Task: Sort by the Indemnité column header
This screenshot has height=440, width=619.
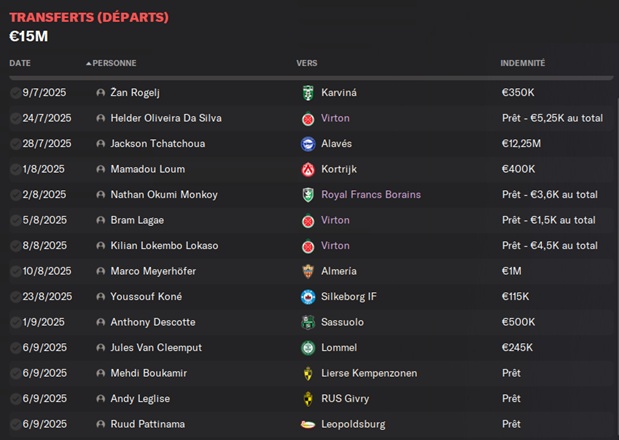Action: [x=523, y=63]
